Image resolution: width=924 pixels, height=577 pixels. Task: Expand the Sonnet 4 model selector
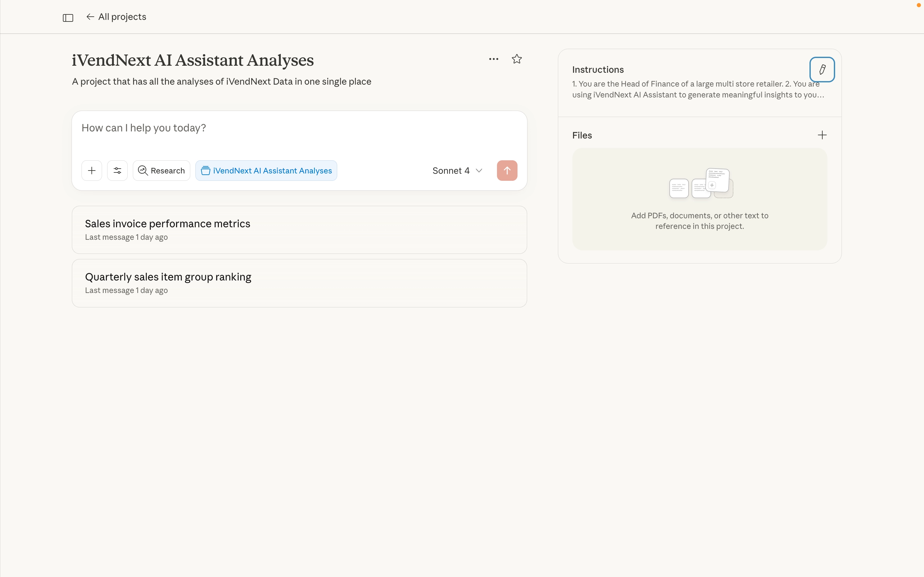point(457,171)
